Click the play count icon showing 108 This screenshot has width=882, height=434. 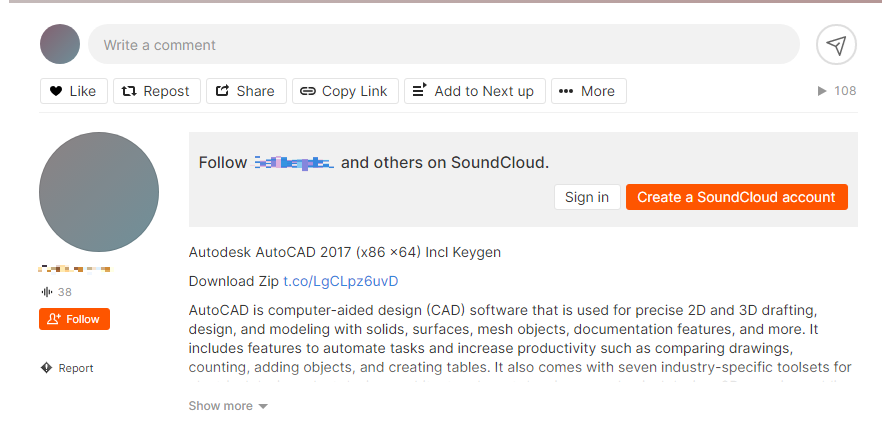(823, 91)
